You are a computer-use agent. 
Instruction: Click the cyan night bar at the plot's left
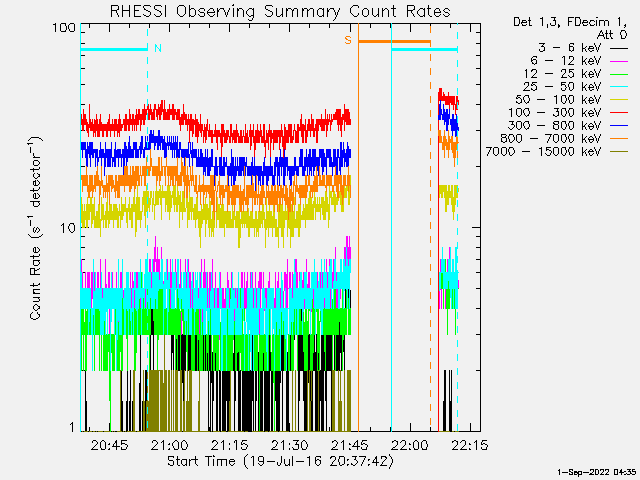[114, 50]
